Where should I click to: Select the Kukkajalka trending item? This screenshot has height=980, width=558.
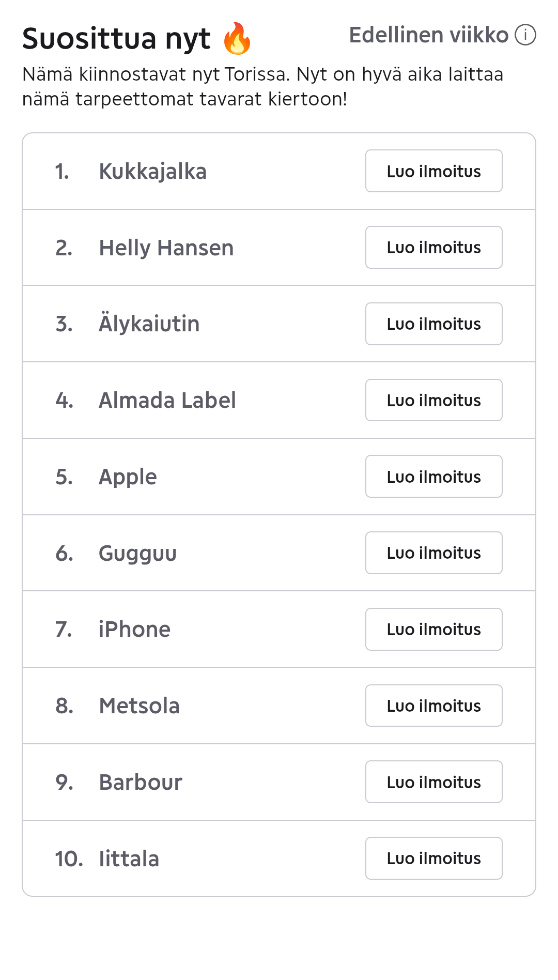pyautogui.click(x=152, y=172)
